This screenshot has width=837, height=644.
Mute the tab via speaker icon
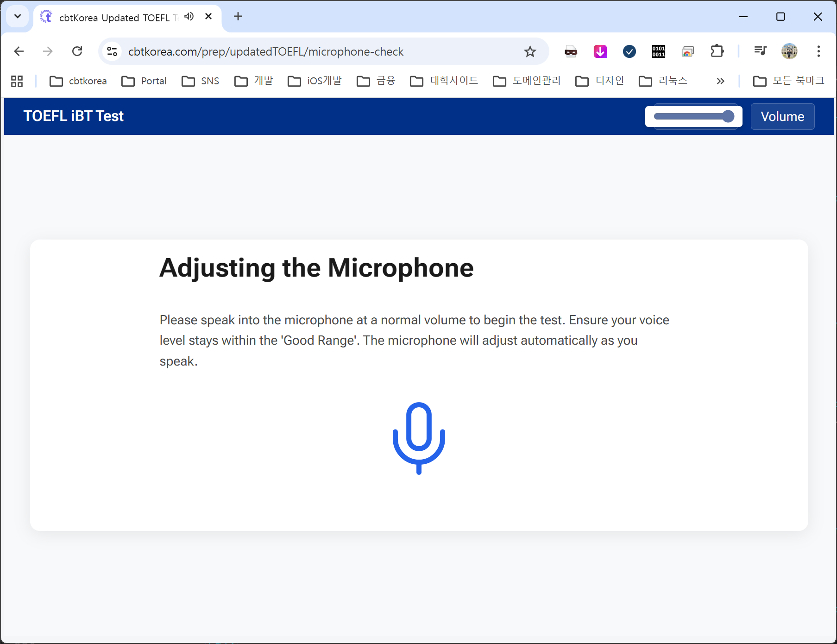point(189,17)
